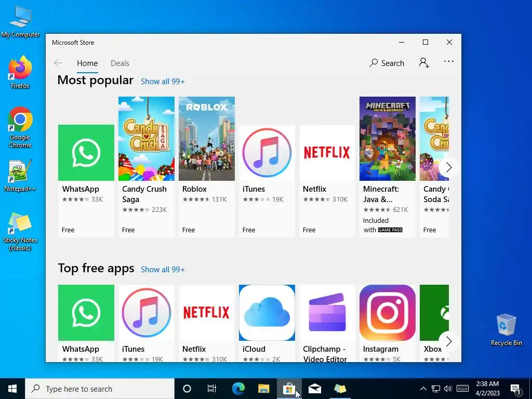The image size is (532, 399).
Task: Open Netflix icon in Top free apps
Action: (x=207, y=312)
